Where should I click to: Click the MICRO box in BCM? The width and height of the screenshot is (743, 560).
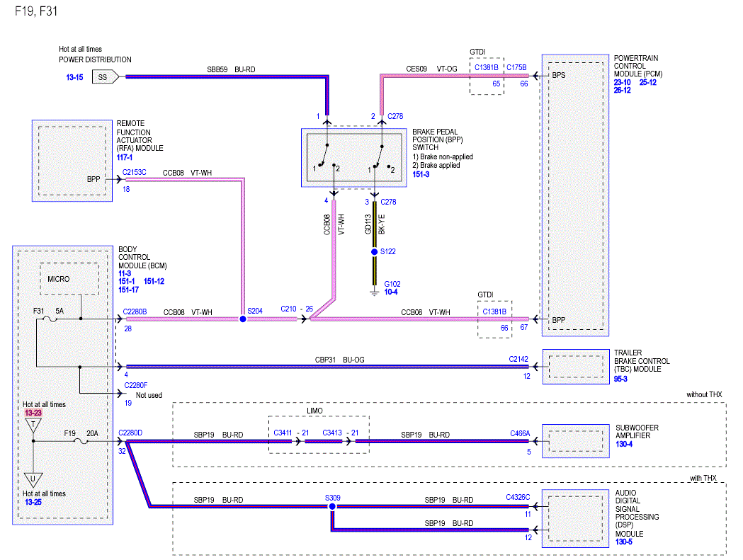pos(69,279)
